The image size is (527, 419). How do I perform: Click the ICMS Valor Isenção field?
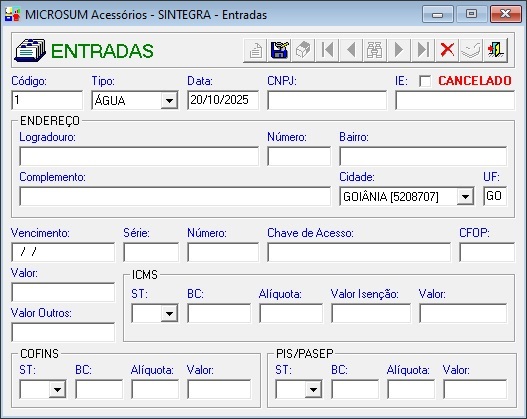371,313
